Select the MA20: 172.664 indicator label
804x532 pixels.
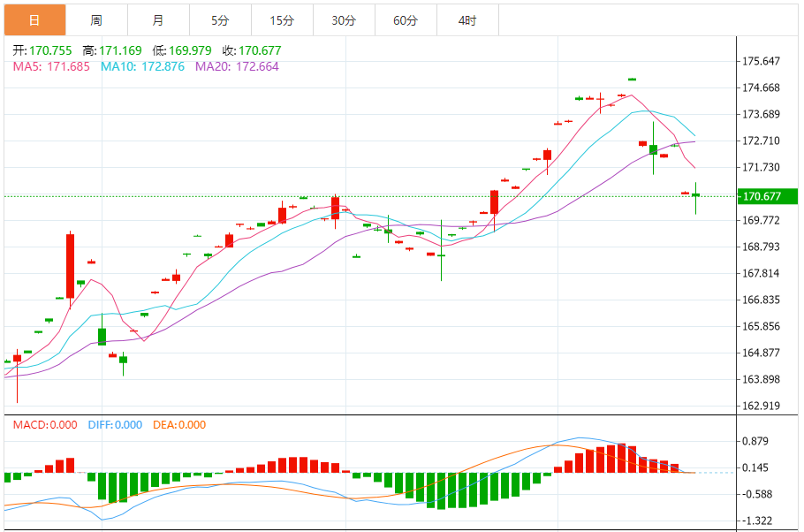click(237, 66)
